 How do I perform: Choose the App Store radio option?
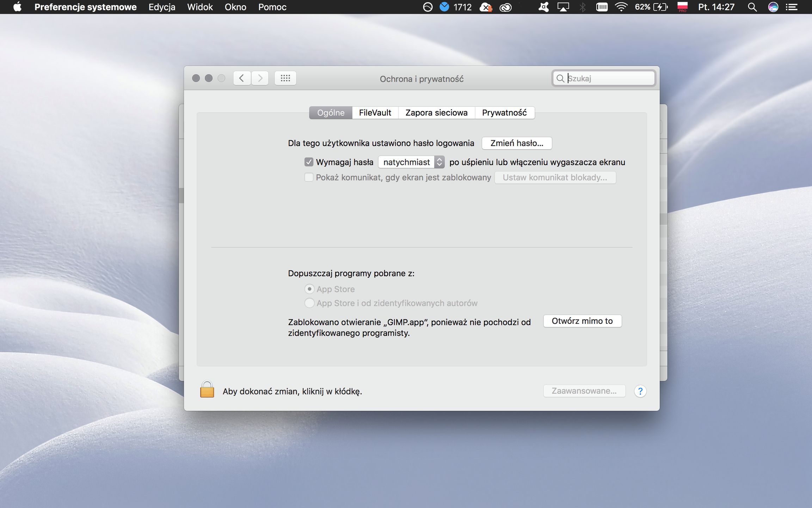click(309, 289)
